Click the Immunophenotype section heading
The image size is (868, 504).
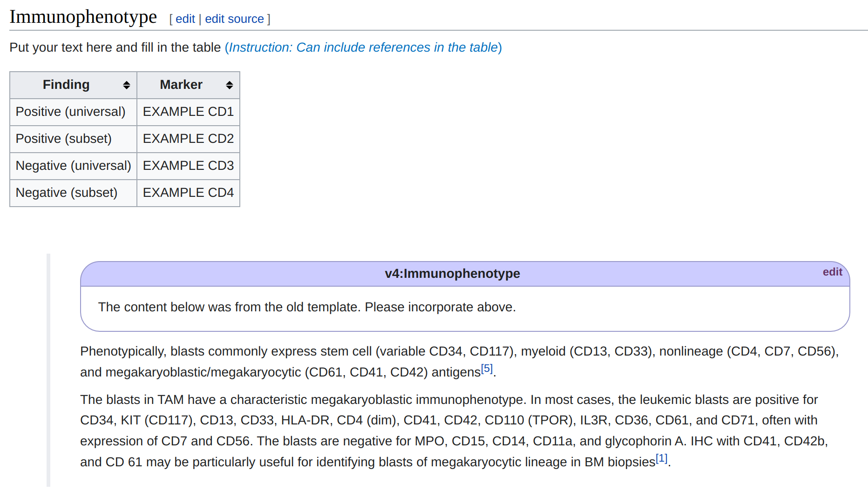click(x=83, y=17)
